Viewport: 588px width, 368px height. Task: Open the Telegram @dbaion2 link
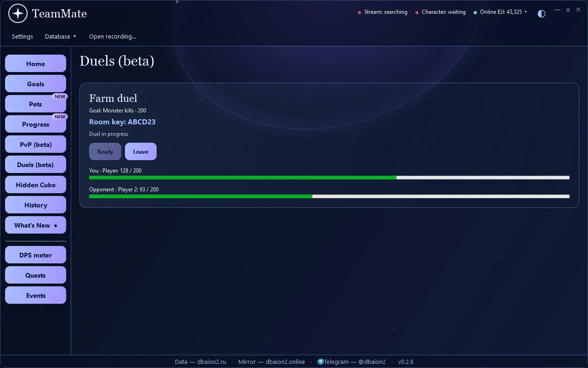(355, 362)
